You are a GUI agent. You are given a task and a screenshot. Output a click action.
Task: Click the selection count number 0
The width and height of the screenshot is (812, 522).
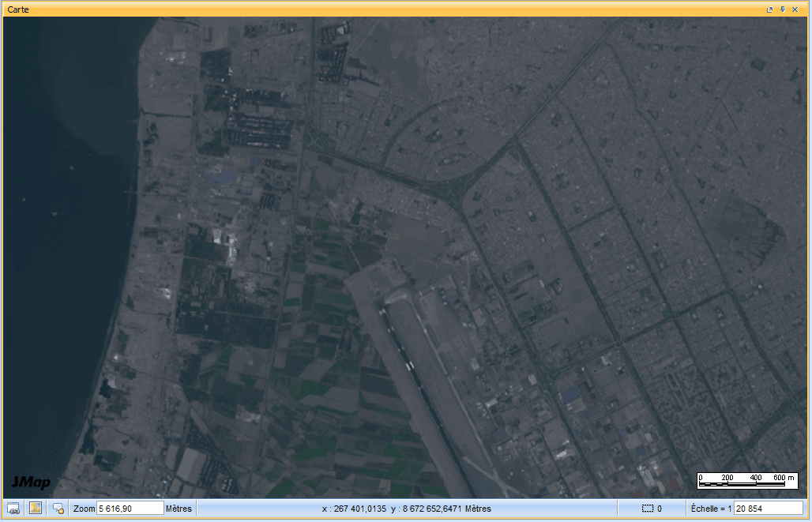(660, 509)
